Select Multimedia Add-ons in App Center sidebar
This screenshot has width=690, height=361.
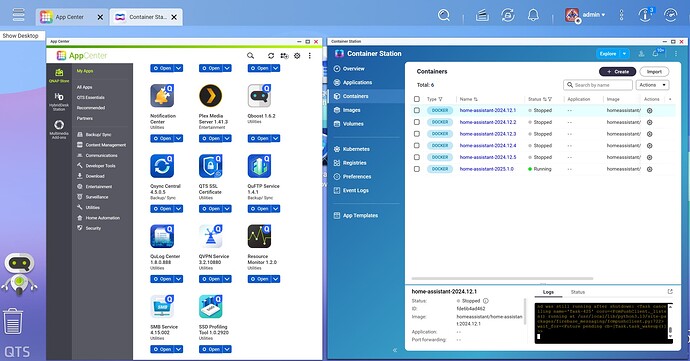click(59, 129)
